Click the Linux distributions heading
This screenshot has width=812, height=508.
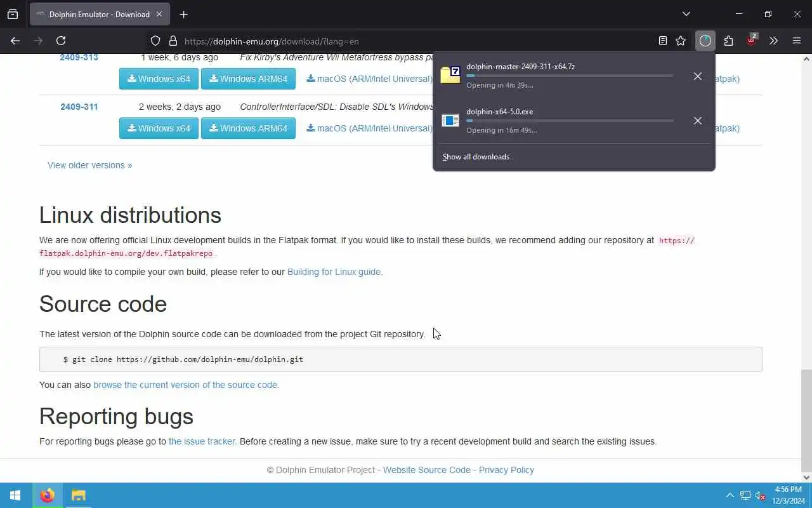[x=130, y=215]
